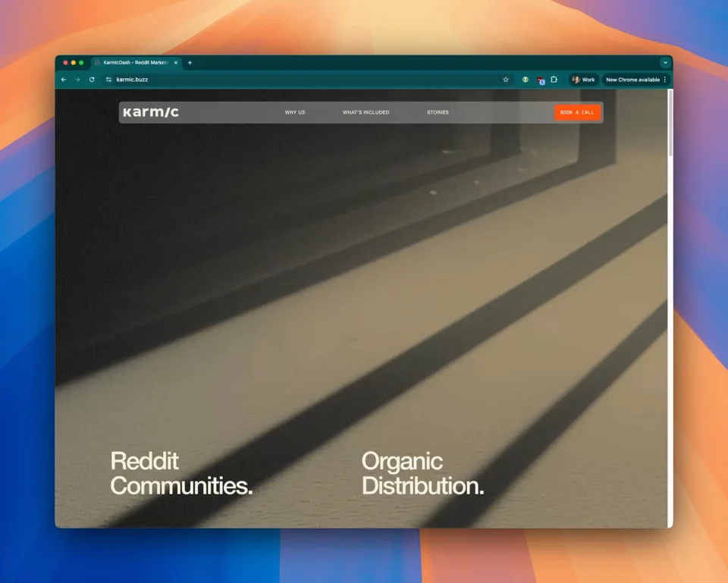Open the green circular extension icon
The height and width of the screenshot is (583, 728).
[525, 80]
